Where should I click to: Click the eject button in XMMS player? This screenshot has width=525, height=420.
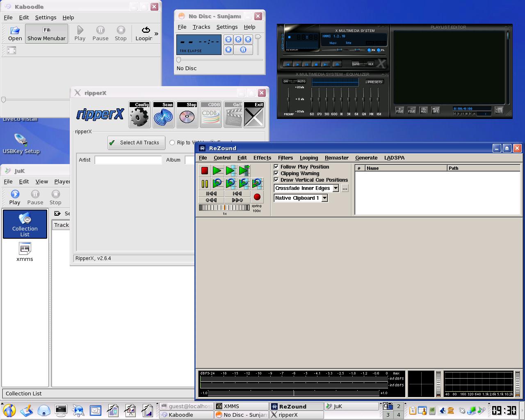[x=337, y=64]
